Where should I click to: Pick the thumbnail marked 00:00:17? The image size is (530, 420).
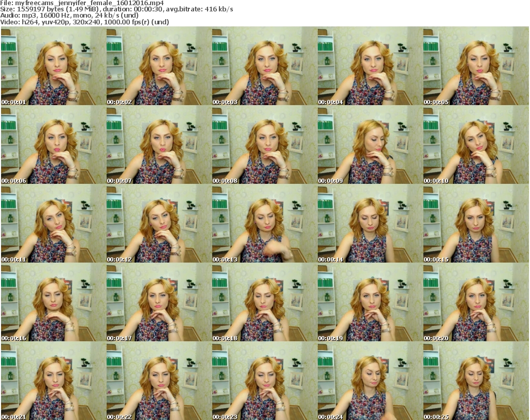pyautogui.click(x=159, y=302)
